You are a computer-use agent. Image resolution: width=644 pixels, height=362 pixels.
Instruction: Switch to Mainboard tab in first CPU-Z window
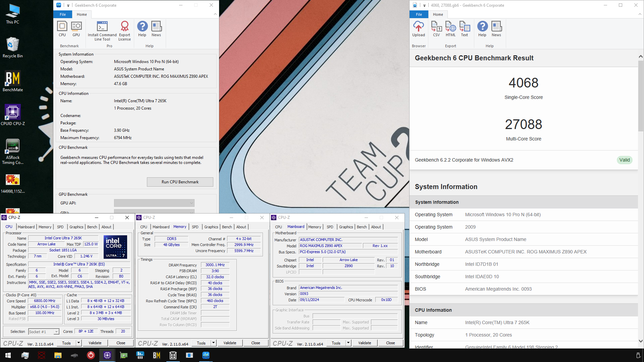pos(26,227)
